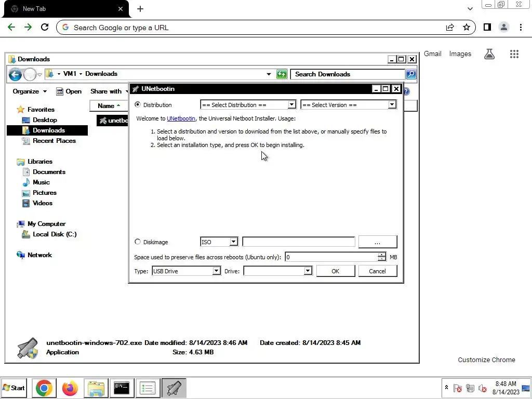Open the Select Distribution dropdown

[x=248, y=105]
